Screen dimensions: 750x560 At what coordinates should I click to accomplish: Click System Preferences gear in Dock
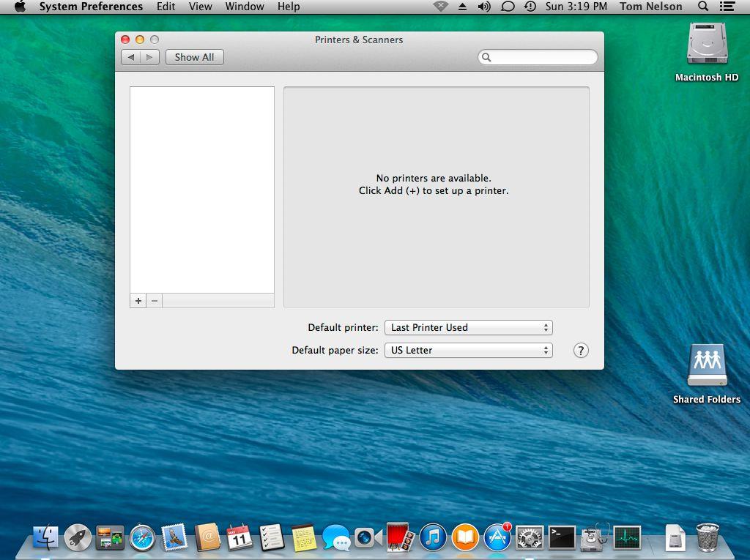coord(530,537)
